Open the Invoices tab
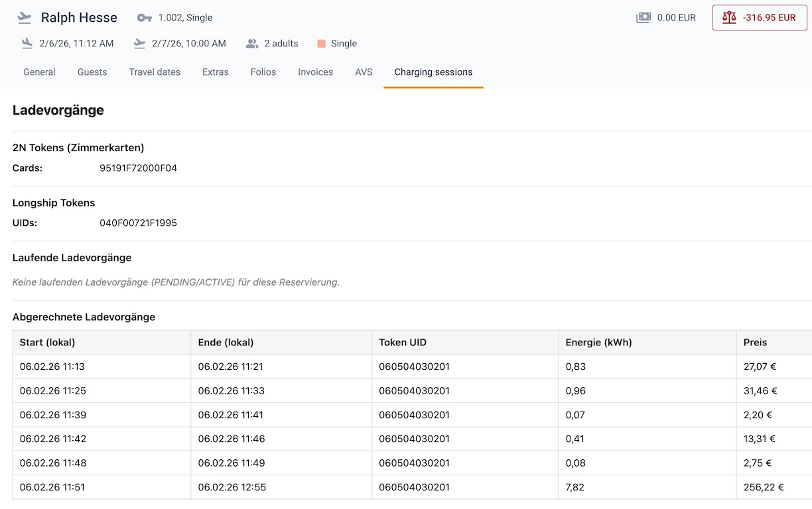Image resolution: width=812 pixels, height=509 pixels. [315, 72]
